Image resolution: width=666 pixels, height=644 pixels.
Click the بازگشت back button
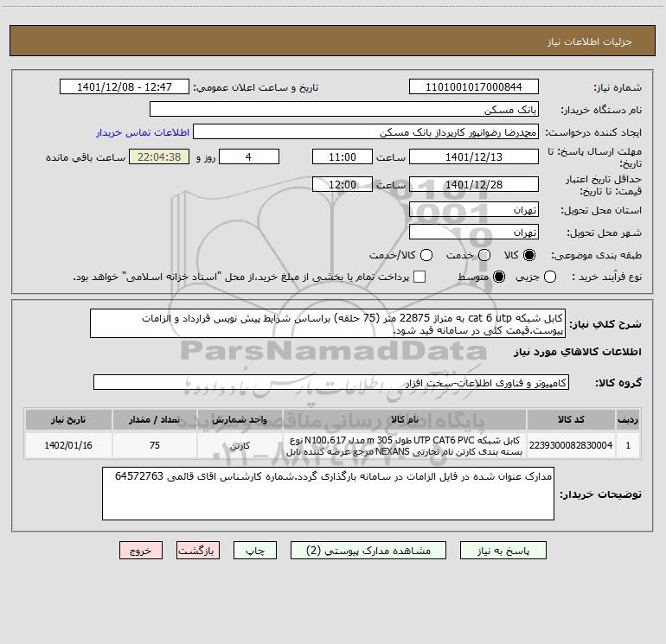point(198,551)
